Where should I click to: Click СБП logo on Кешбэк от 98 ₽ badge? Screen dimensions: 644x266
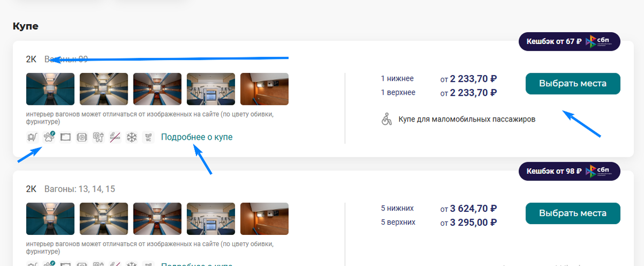click(599, 171)
